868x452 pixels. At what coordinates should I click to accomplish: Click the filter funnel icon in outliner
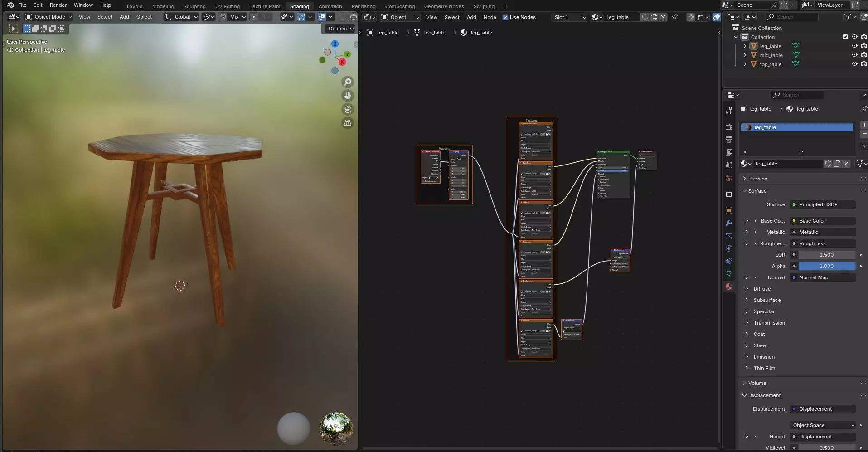[847, 17]
